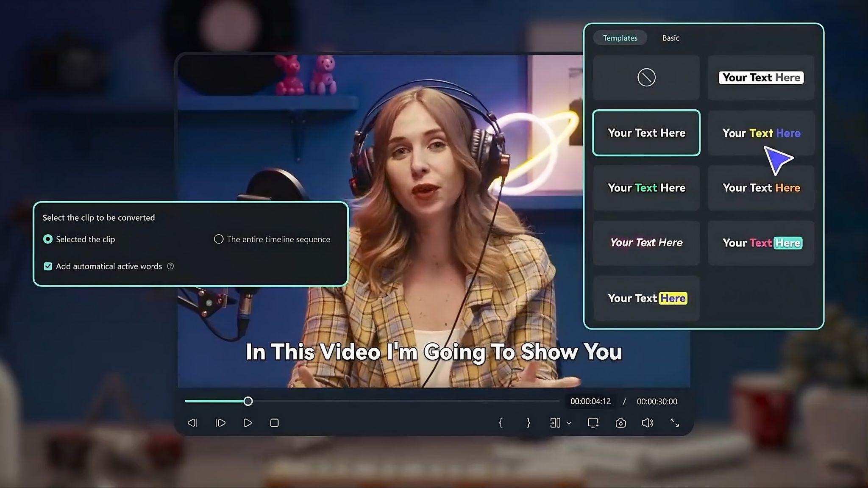Select the "Selected the clip" radio option
This screenshot has height=488, width=868.
pos(48,239)
